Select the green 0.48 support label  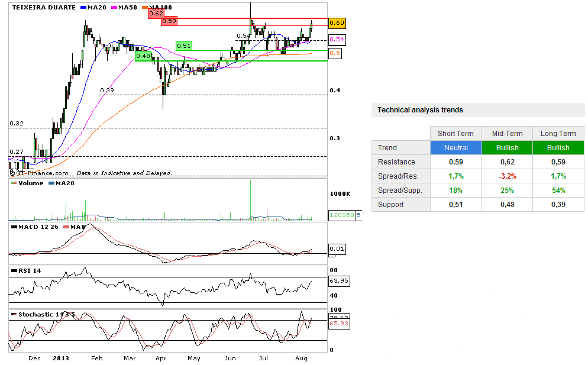[x=143, y=56]
